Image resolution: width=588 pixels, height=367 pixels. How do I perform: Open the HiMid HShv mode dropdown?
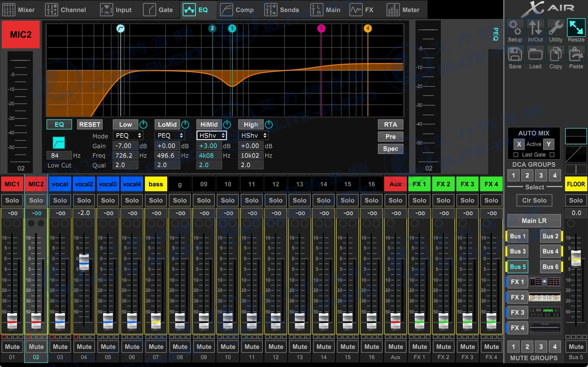click(212, 135)
